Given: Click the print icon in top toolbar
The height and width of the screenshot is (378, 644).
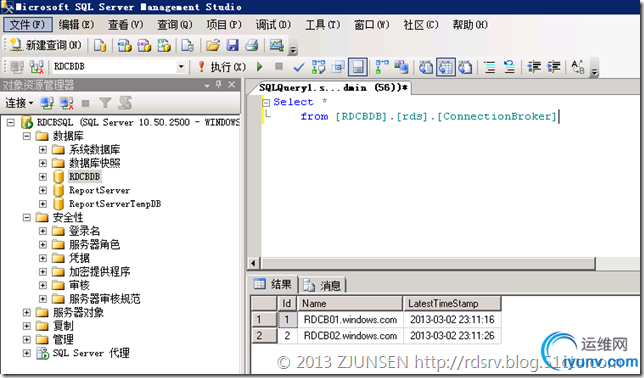Looking at the screenshot, I should (252, 45).
